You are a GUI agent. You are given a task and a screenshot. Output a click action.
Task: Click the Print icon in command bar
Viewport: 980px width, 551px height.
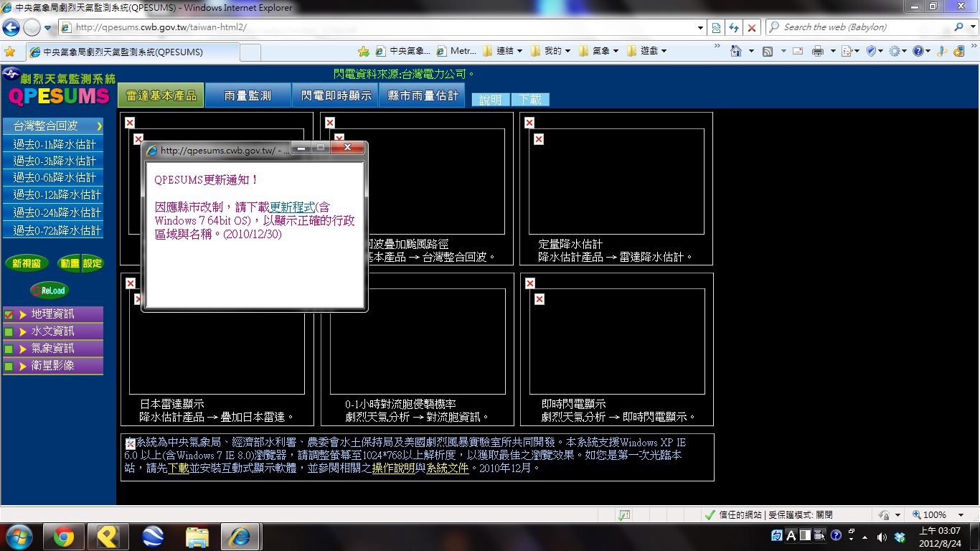[817, 52]
